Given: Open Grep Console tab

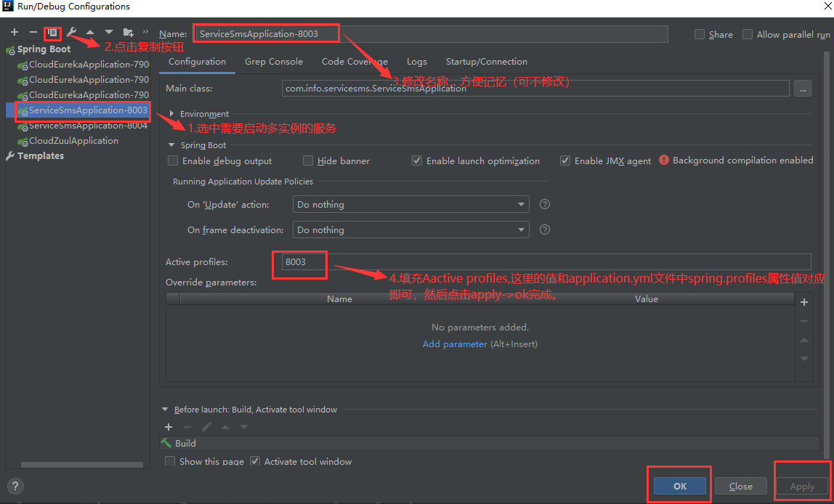Looking at the screenshot, I should click(273, 62).
